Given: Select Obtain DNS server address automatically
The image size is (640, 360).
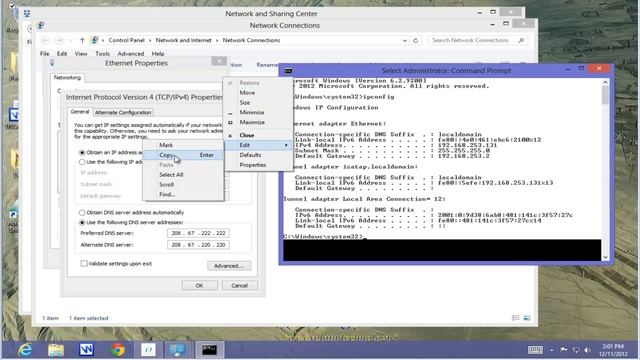Looking at the screenshot, I should (82, 213).
